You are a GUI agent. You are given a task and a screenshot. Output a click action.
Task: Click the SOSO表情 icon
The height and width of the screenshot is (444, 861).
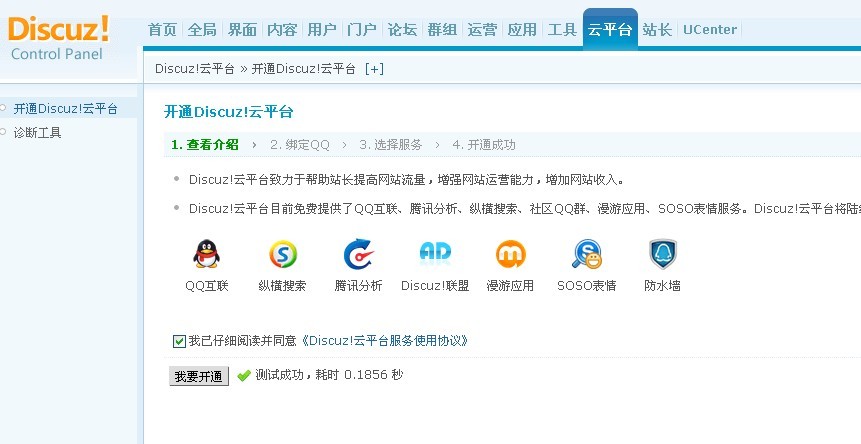[x=586, y=254]
